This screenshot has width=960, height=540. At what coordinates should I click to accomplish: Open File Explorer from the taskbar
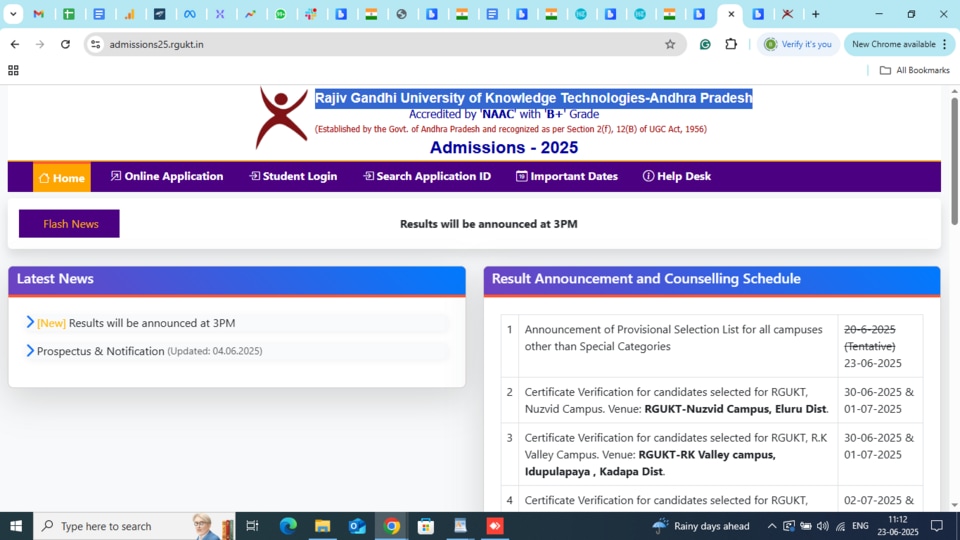tap(323, 526)
